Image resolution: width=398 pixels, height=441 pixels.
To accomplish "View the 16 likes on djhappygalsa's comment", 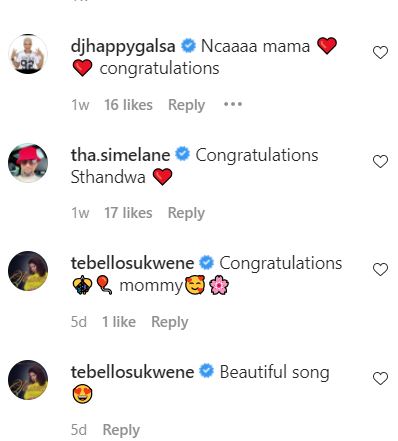I will (x=128, y=105).
